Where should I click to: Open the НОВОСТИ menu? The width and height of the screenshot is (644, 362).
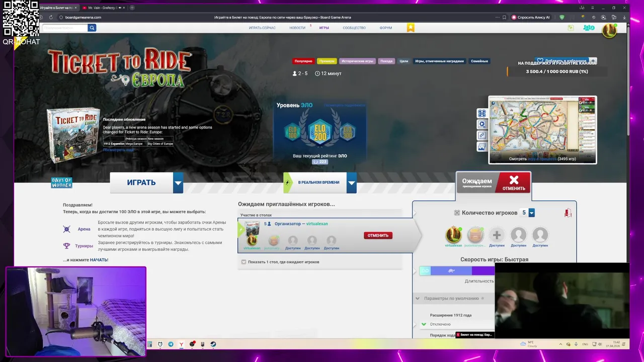pos(297,28)
